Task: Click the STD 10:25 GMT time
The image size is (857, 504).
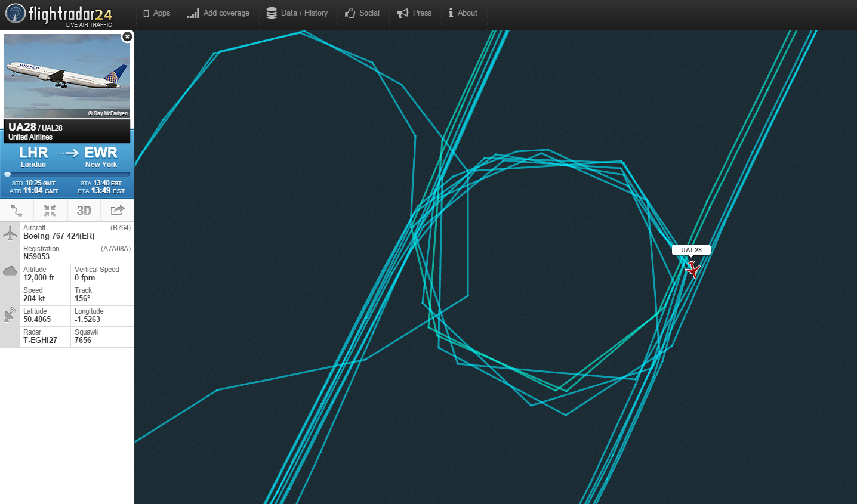Action: click(33, 183)
